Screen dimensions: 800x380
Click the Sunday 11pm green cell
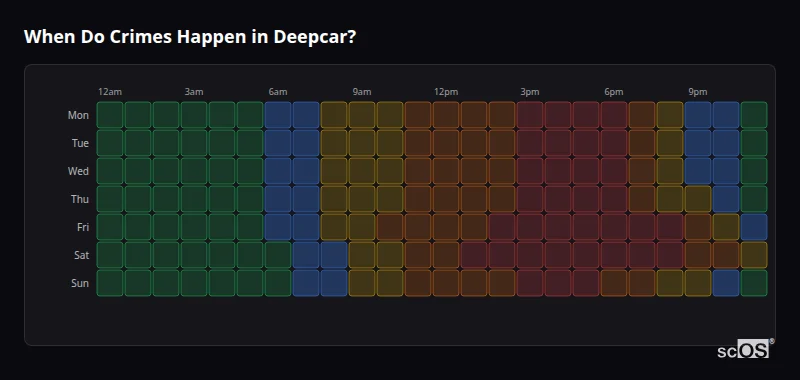coord(754,283)
